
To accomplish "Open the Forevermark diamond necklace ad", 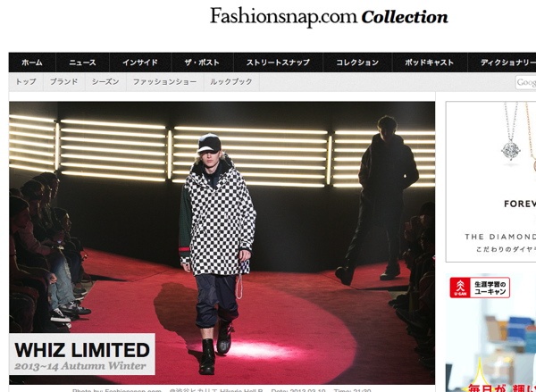I will pyautogui.click(x=490, y=181).
